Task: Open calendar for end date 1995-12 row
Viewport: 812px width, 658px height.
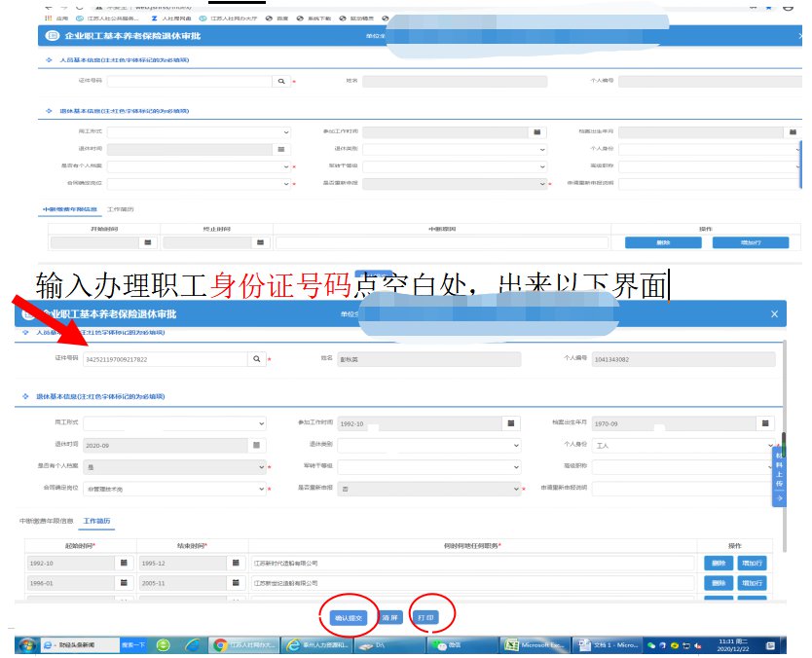Action: [x=236, y=563]
